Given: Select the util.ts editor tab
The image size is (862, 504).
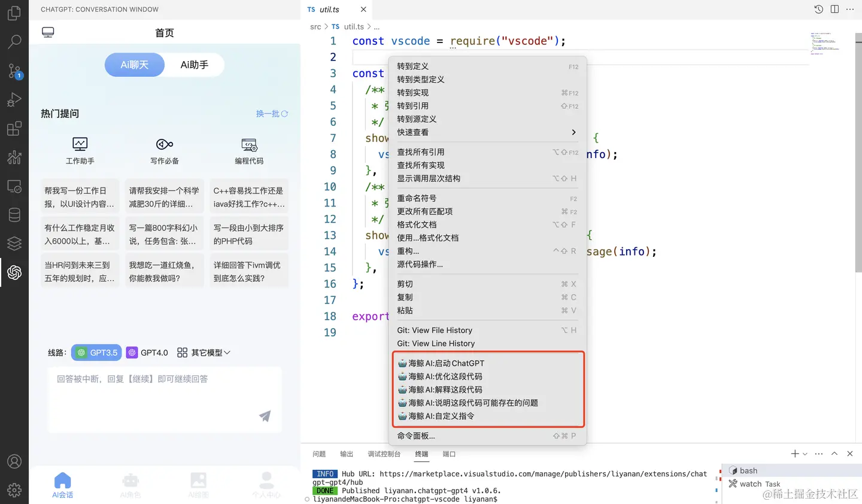Looking at the screenshot, I should [x=336, y=10].
